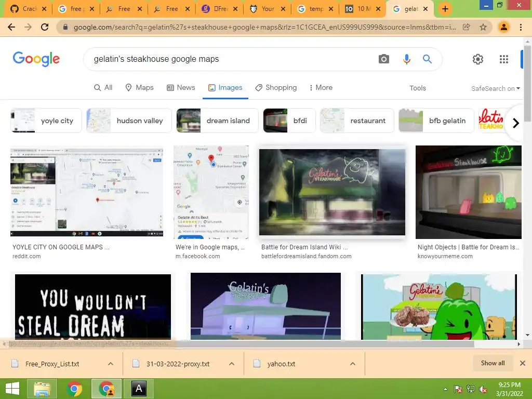The height and width of the screenshot is (399, 532).
Task: Select the hudson valley suggestion chip
Action: pyautogui.click(x=129, y=121)
